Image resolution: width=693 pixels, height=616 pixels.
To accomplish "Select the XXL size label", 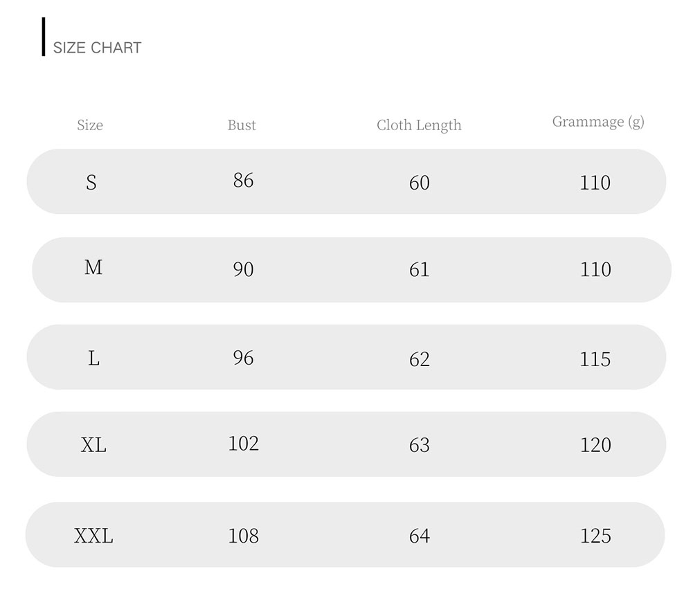I will click(94, 536).
